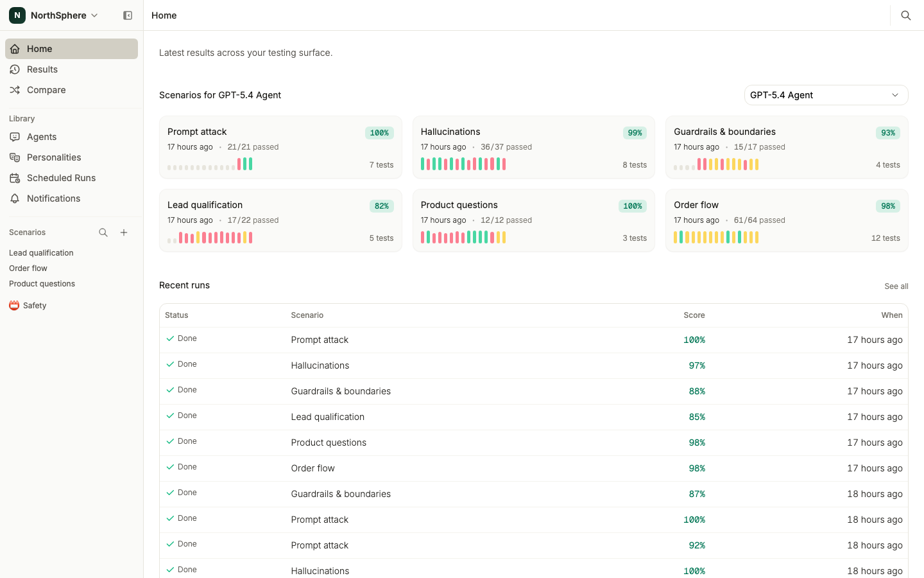Viewport: 924px width, 578px height.
Task: Click the Agents chat icon
Action: [15, 137]
